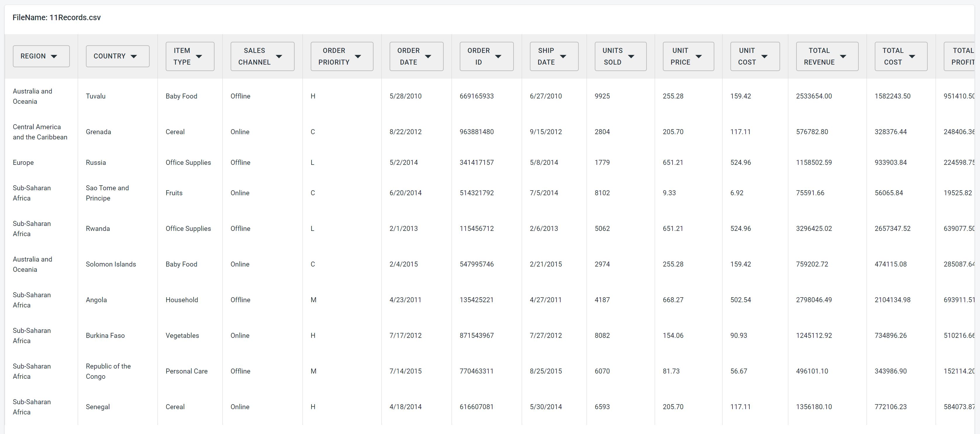This screenshot has width=980, height=434.
Task: Click the Solomon Islands cell
Action: point(111,264)
